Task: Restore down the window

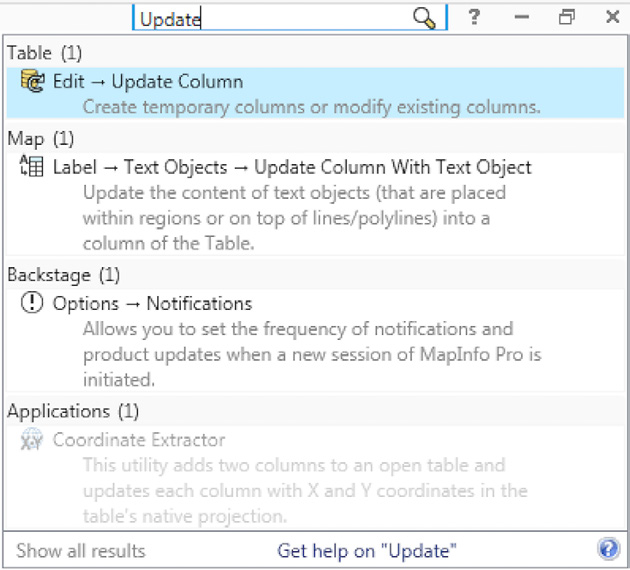Action: pyautogui.click(x=567, y=17)
